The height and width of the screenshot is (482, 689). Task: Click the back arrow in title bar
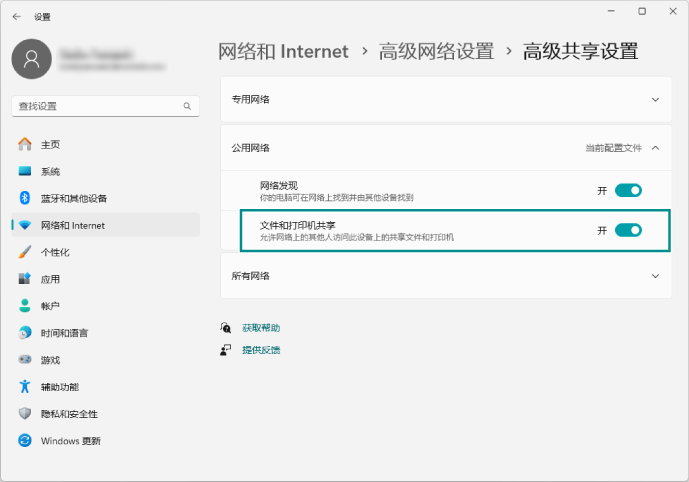tap(16, 16)
